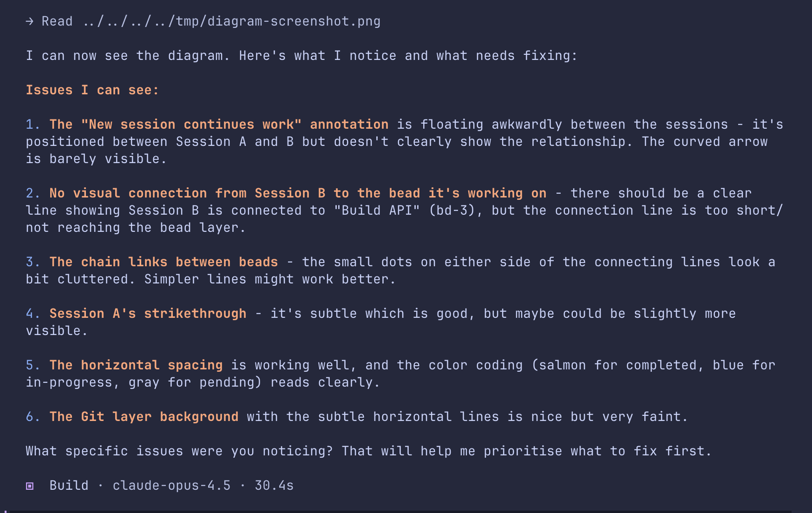The width and height of the screenshot is (812, 513).
Task: Click list number 3 marker
Action: coord(33,262)
